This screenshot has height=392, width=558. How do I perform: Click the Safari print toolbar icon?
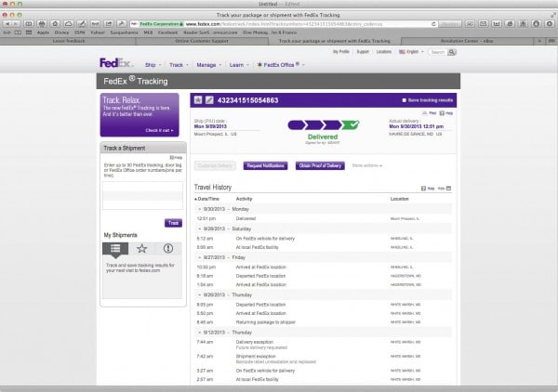tap(42, 24)
